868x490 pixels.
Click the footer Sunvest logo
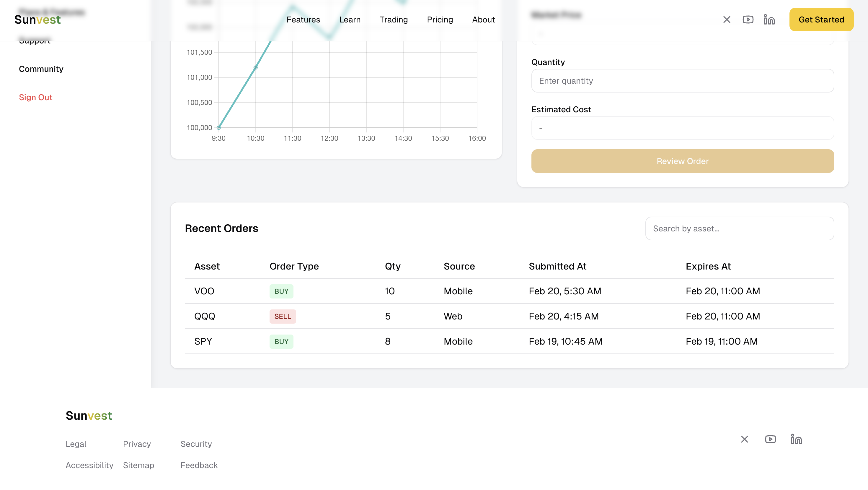[x=89, y=416]
